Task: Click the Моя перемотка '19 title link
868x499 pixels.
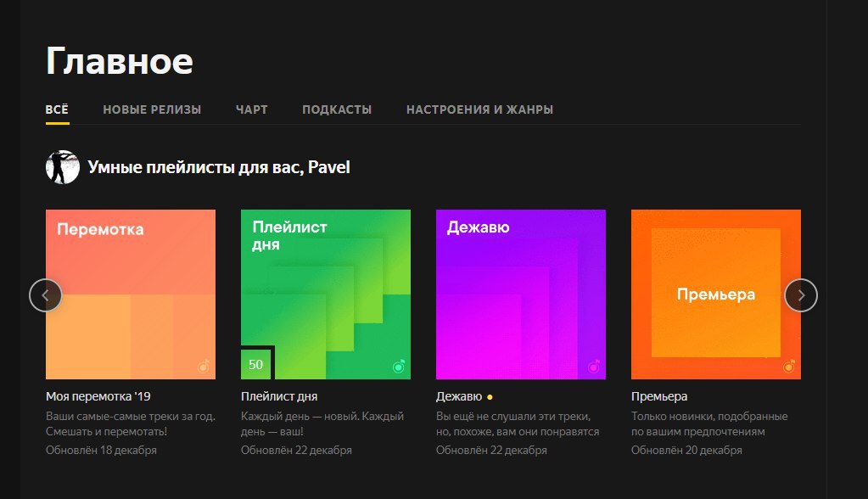Action: click(x=98, y=396)
